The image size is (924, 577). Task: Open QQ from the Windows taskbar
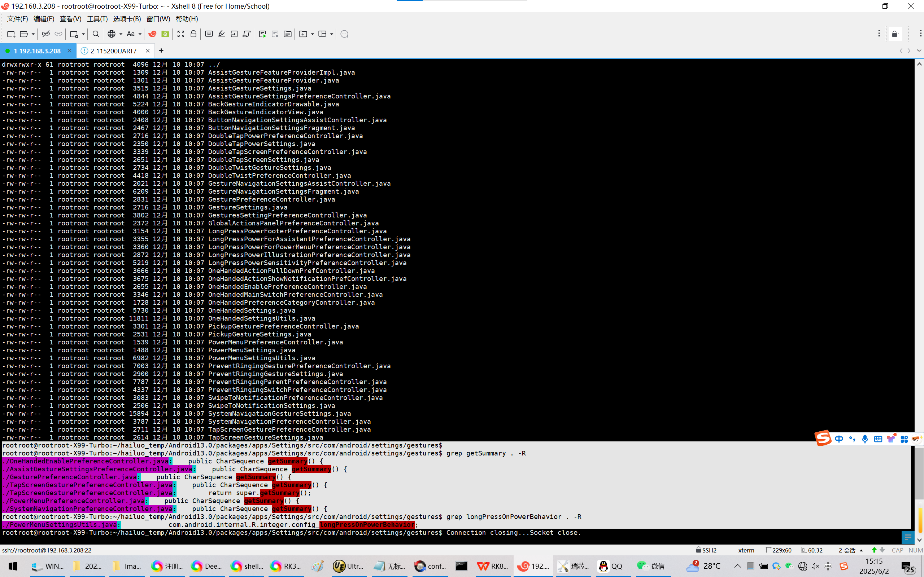(611, 566)
